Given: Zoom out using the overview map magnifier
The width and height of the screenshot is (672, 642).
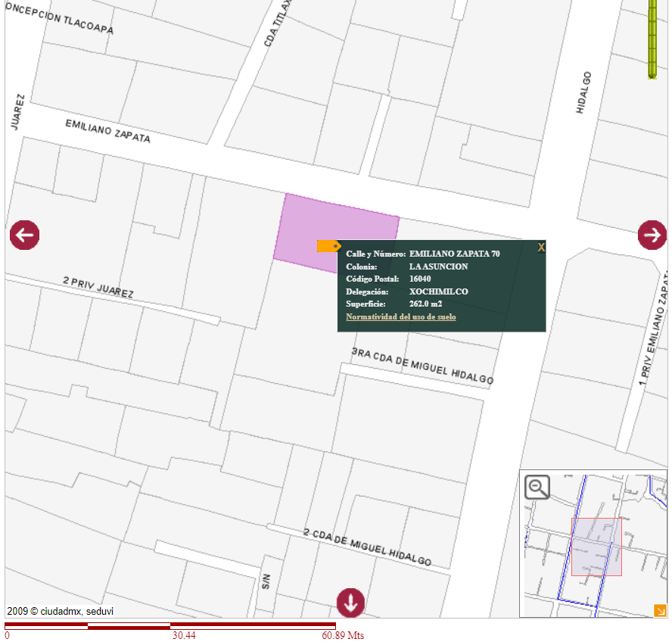Looking at the screenshot, I should (537, 488).
